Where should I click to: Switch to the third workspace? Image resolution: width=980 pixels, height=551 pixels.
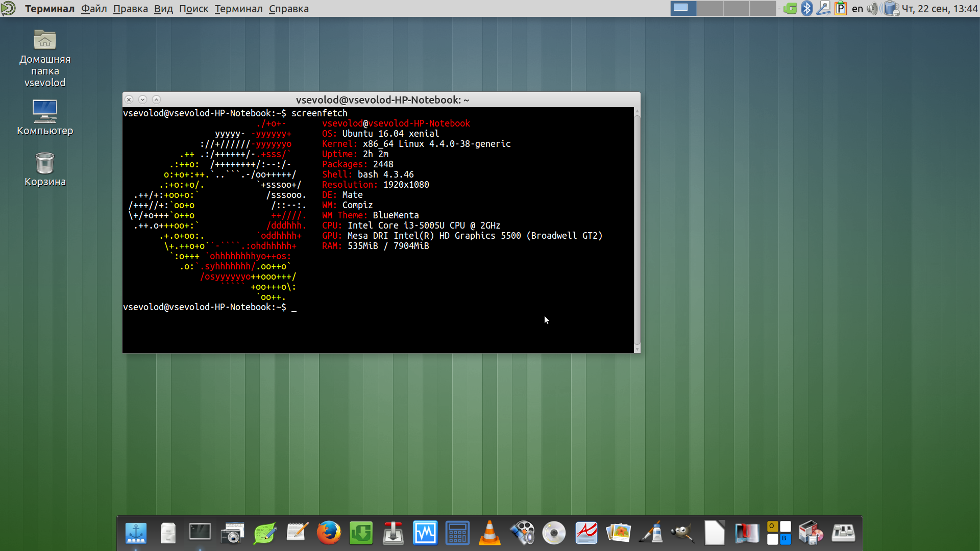(737, 8)
